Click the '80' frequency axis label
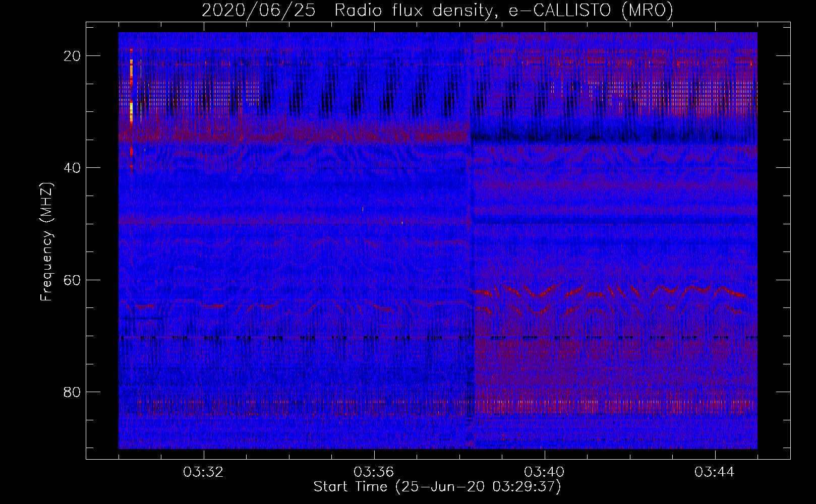Image resolution: width=816 pixels, height=504 pixels. tap(73, 392)
